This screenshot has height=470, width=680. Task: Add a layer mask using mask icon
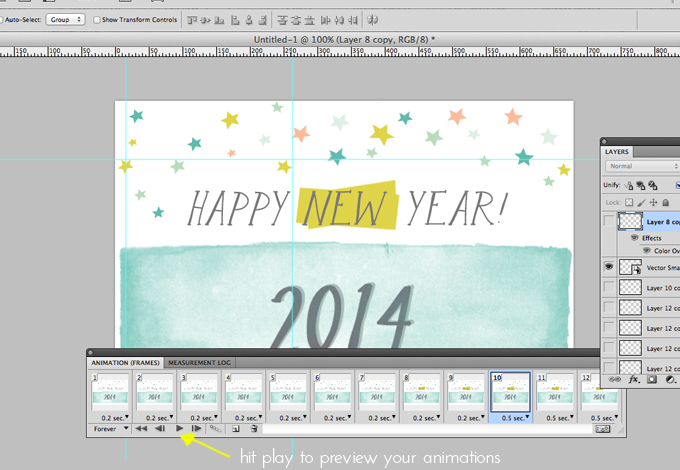tap(651, 379)
